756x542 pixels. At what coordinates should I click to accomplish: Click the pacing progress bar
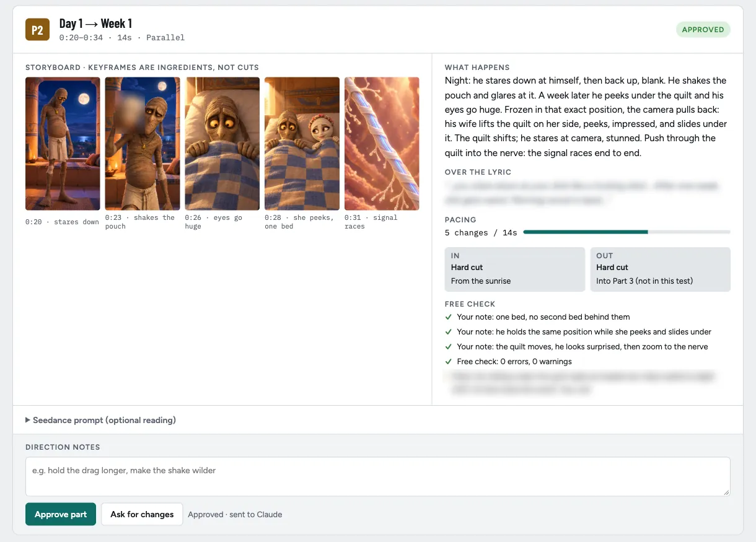pyautogui.click(x=626, y=232)
